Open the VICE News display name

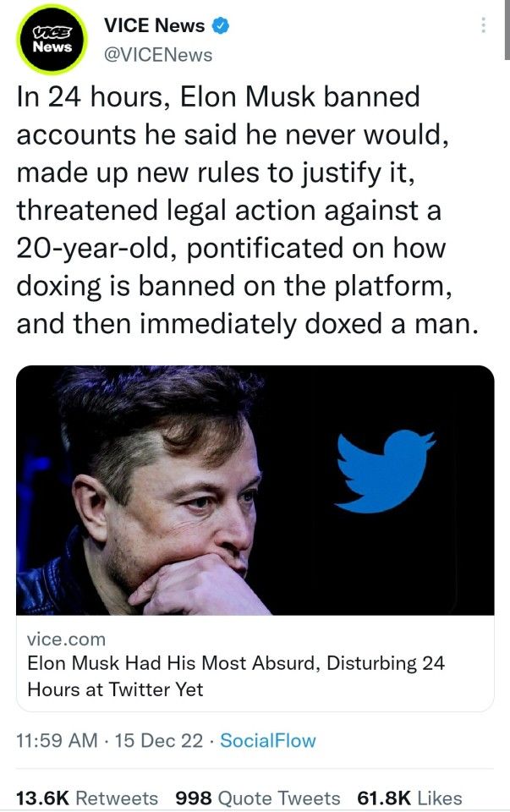[x=154, y=26]
